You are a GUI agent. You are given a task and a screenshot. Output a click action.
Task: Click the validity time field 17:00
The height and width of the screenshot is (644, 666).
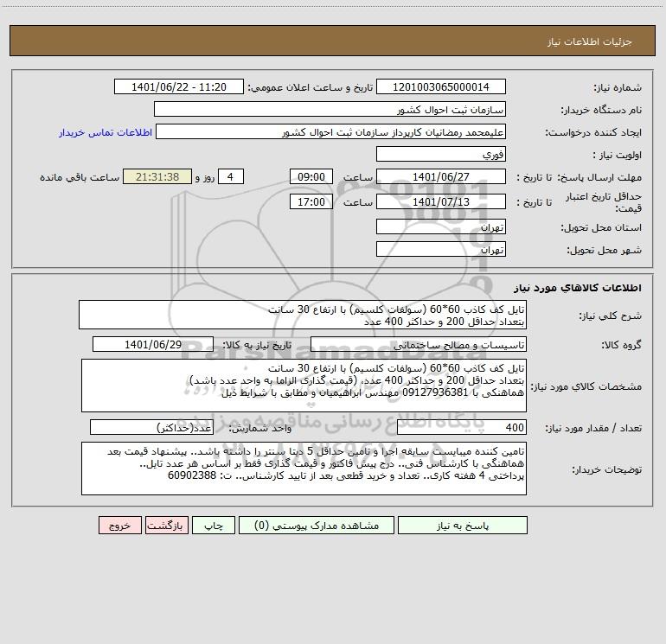[x=311, y=201]
